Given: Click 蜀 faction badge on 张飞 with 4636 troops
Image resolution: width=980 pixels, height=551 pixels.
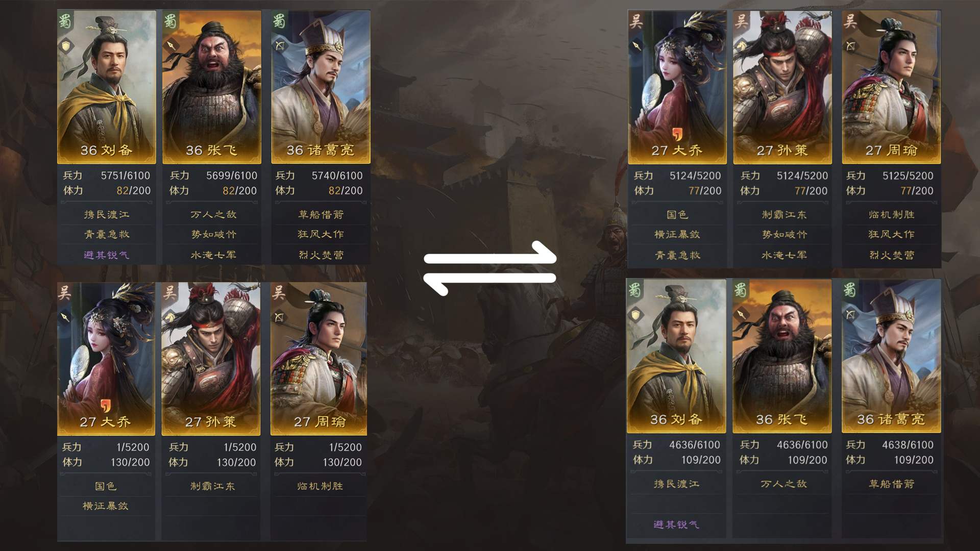Looking at the screenshot, I should click(741, 290).
